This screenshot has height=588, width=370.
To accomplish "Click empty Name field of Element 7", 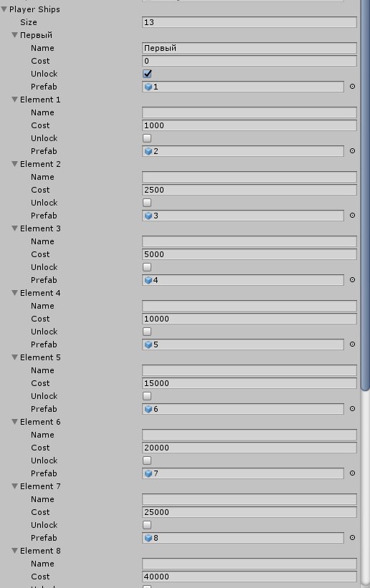I will point(250,499).
